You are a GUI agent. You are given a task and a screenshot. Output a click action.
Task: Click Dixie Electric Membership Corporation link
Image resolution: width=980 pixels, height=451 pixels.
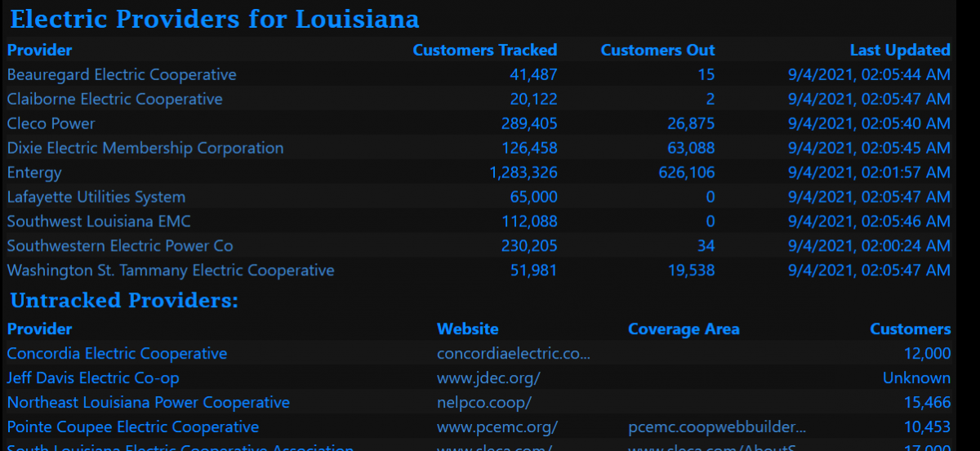pyautogui.click(x=145, y=148)
